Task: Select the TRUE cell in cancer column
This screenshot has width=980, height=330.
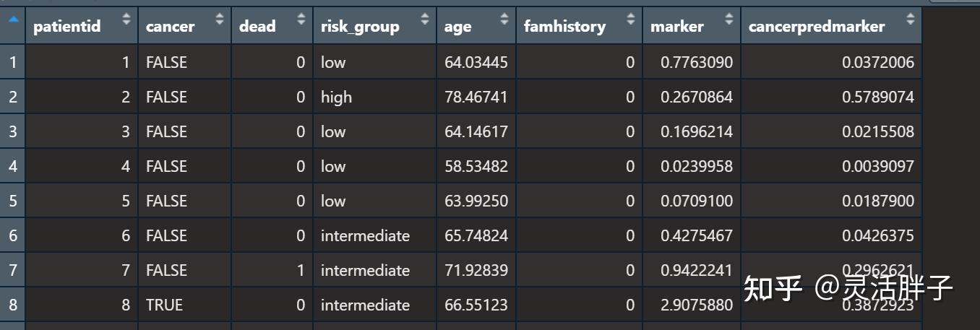Action: click(x=164, y=305)
